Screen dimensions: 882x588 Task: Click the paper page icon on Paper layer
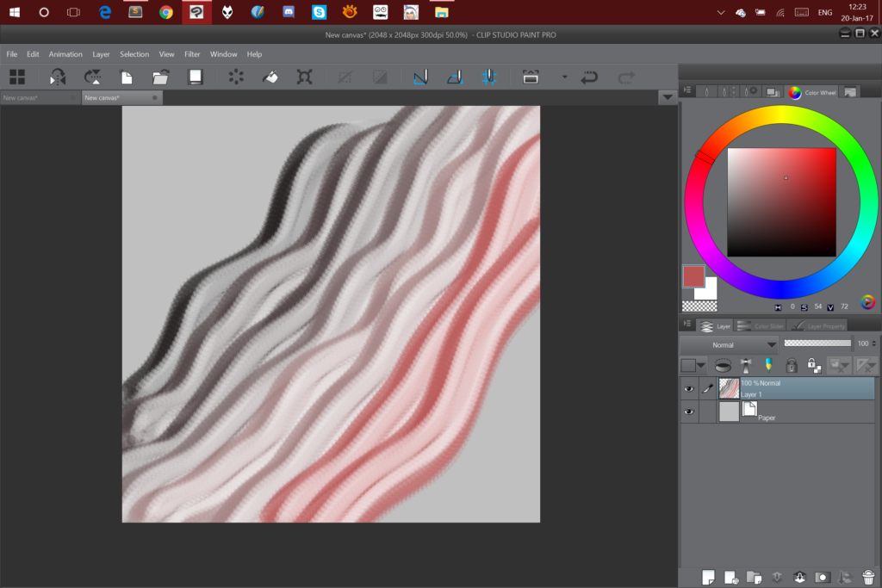(x=749, y=409)
